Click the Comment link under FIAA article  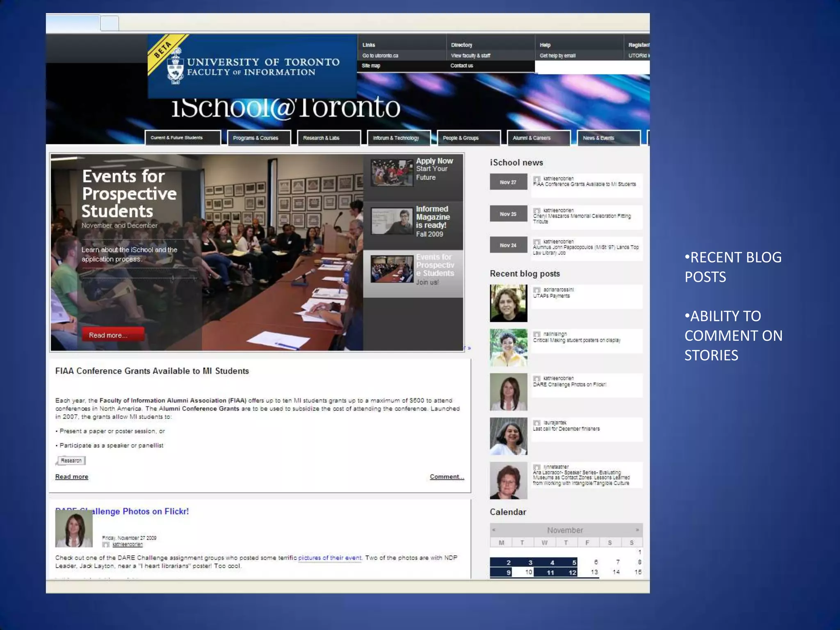click(x=447, y=477)
